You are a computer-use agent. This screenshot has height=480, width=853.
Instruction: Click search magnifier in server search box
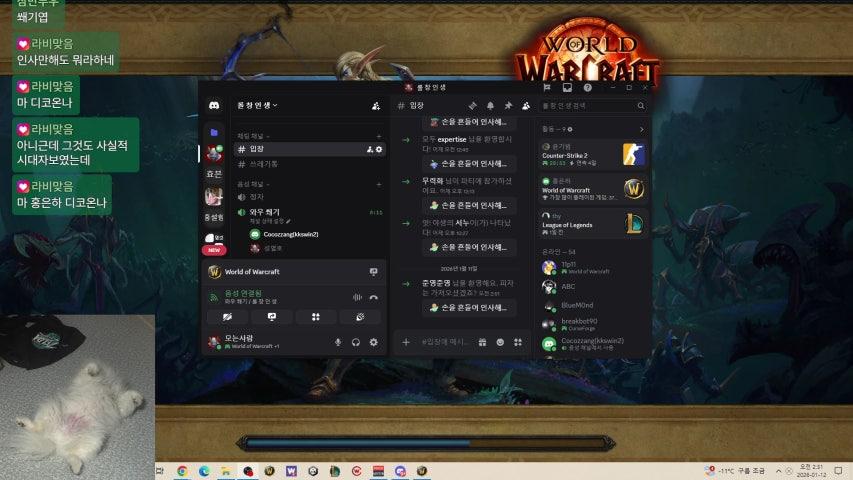[641, 106]
